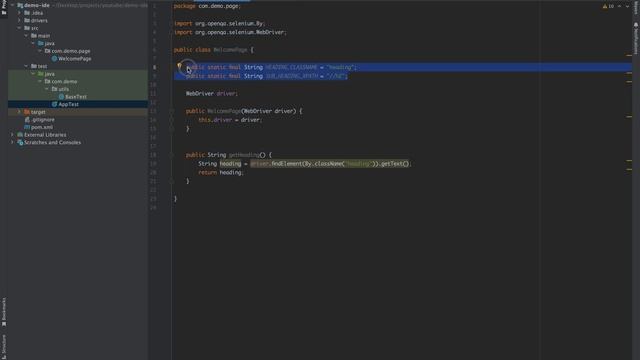640x360 pixels.
Task: Go to next highlighted problem arrow
Action: pyautogui.click(x=627, y=6)
